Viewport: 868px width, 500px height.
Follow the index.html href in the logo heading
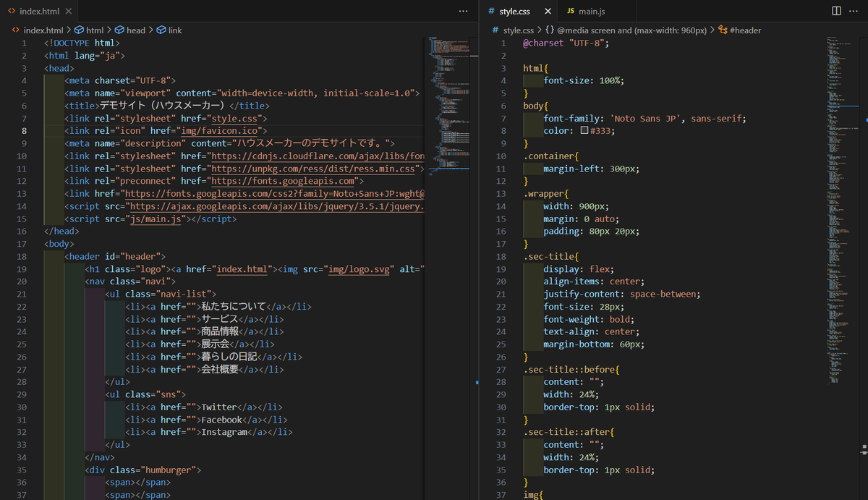242,269
